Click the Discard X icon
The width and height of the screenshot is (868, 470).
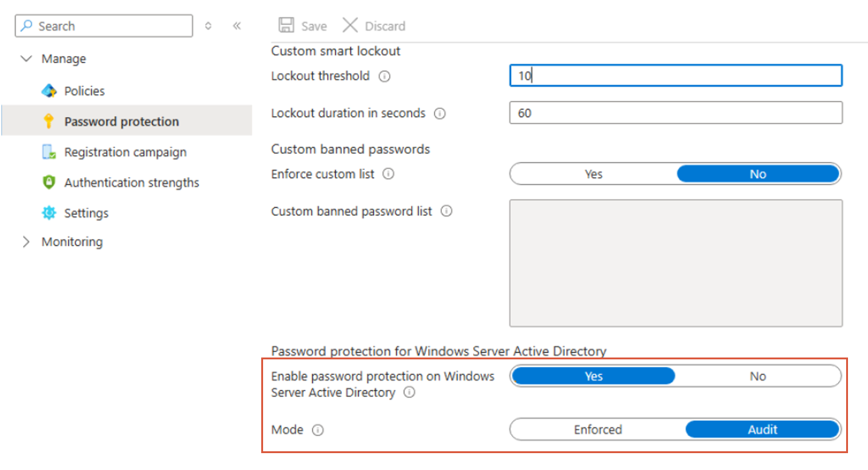pos(350,25)
